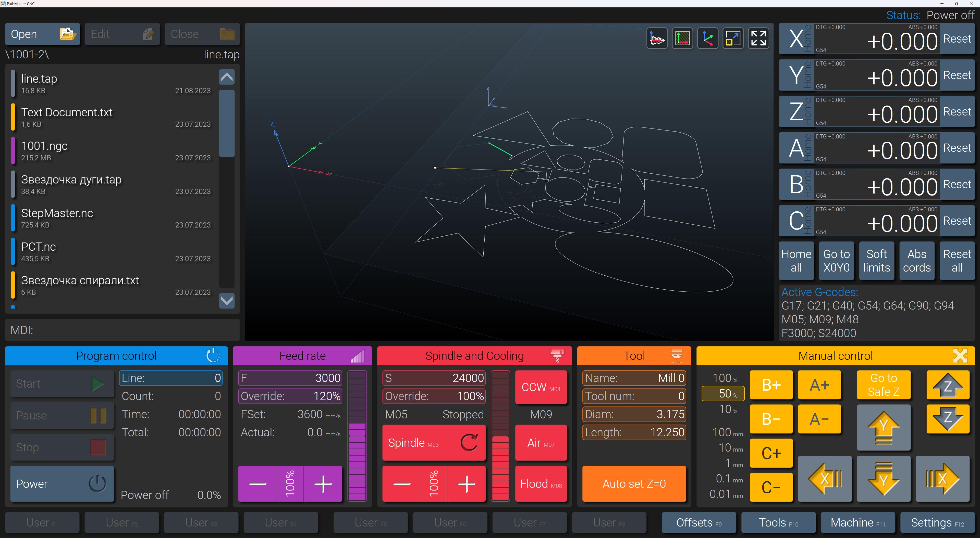Close the Manual control panel
The image size is (980, 538).
tap(960, 356)
